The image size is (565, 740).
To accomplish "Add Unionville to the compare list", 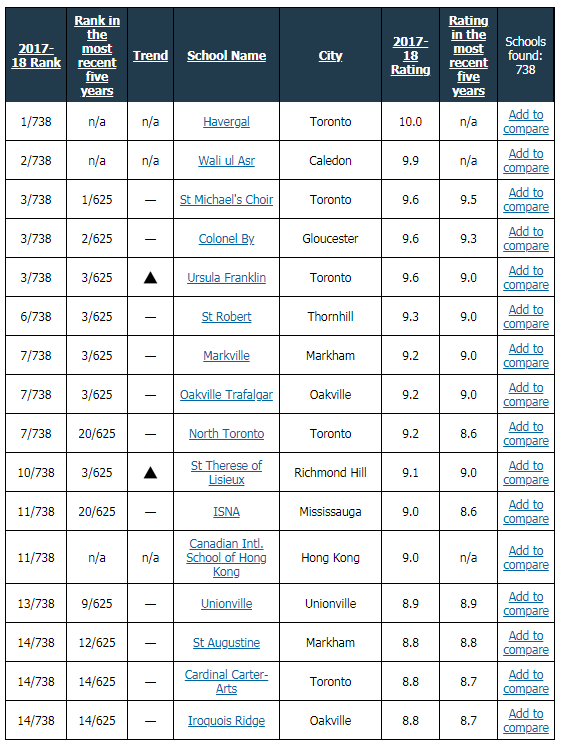I will pyautogui.click(x=526, y=604).
